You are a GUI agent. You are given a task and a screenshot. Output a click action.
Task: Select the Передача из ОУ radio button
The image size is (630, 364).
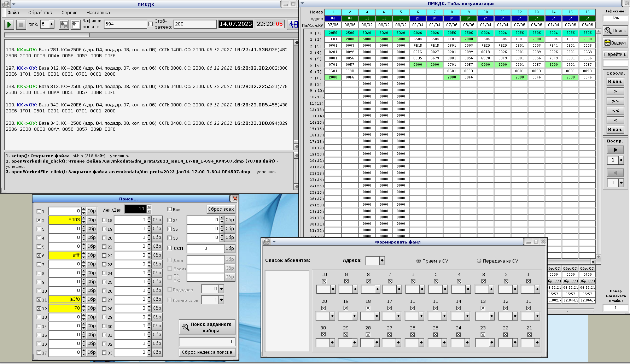click(479, 261)
